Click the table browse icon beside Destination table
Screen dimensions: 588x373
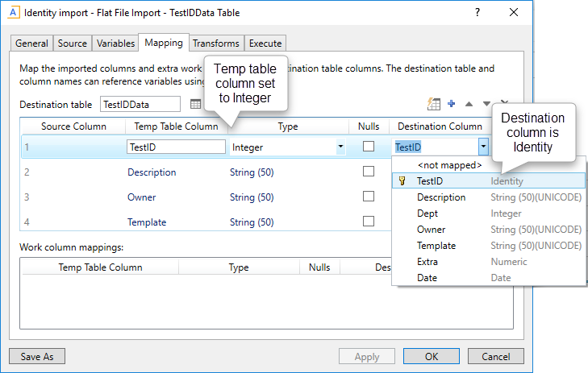pyautogui.click(x=195, y=104)
